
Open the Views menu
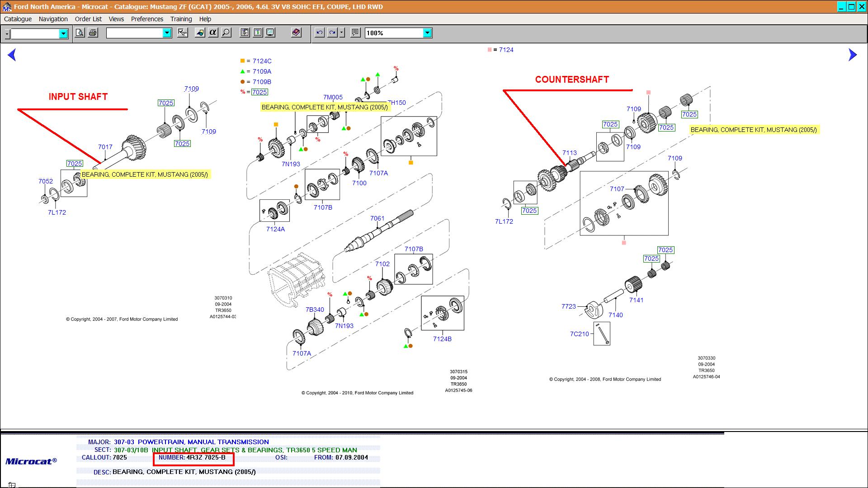click(x=116, y=19)
